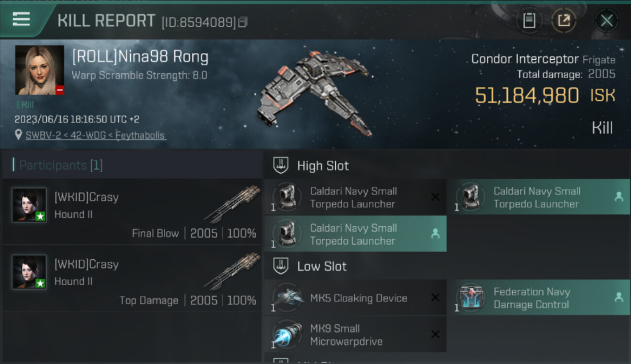Open Crasy's portrait in Final Blow row
631x364 pixels.
29,205
